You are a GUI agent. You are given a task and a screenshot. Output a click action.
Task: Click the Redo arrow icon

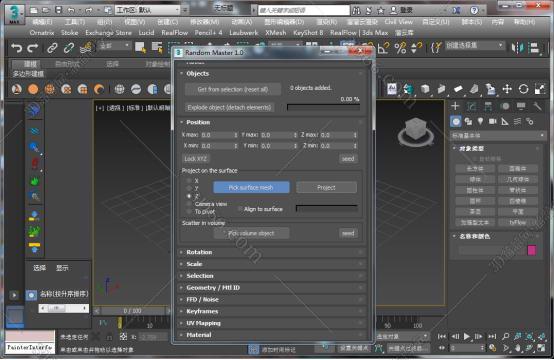tap(33, 48)
